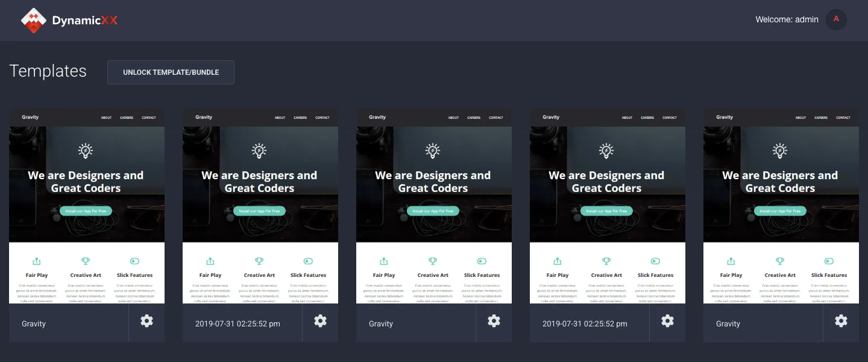The image size is (868, 362).
Task: Click the DynamicXX brand name text
Action: click(x=85, y=21)
